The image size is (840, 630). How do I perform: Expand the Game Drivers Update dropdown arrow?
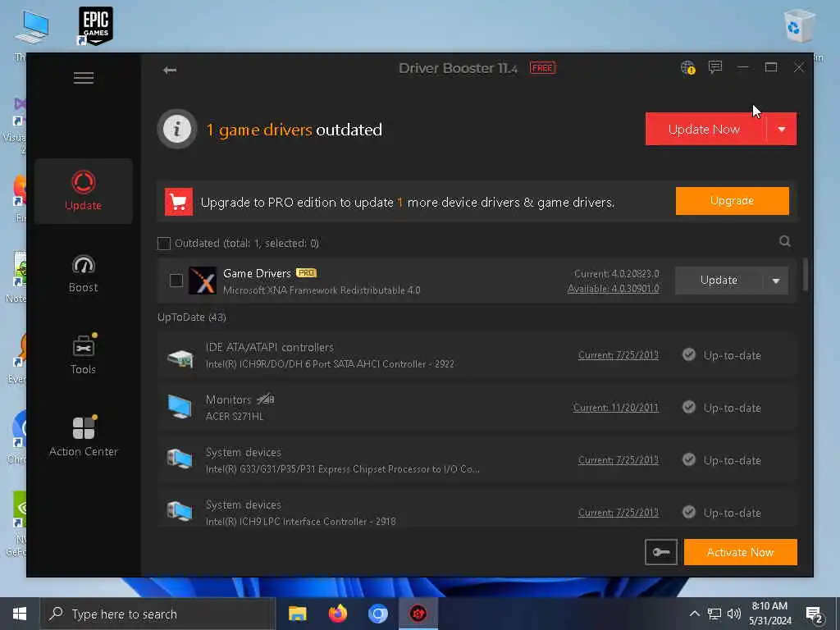[776, 281]
